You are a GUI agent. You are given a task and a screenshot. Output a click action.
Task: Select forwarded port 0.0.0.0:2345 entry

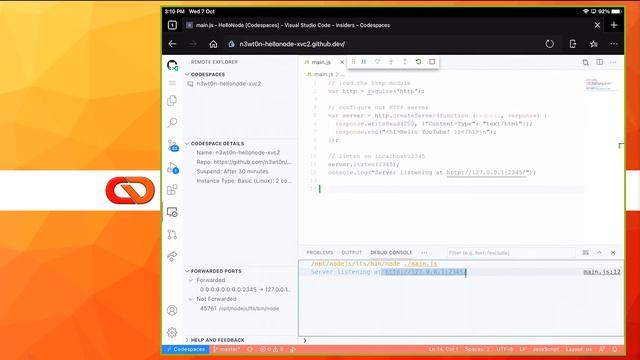[245, 289]
